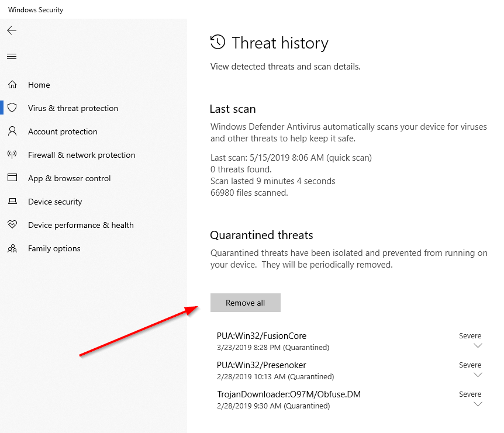Click Severe label for Obfuse.DM threat
504x433 pixels.
(470, 394)
